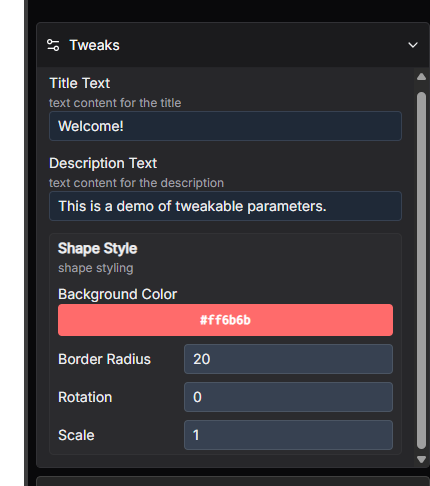Collapse the Tweaks panel chevron
The height and width of the screenshot is (486, 430).
pyautogui.click(x=413, y=45)
